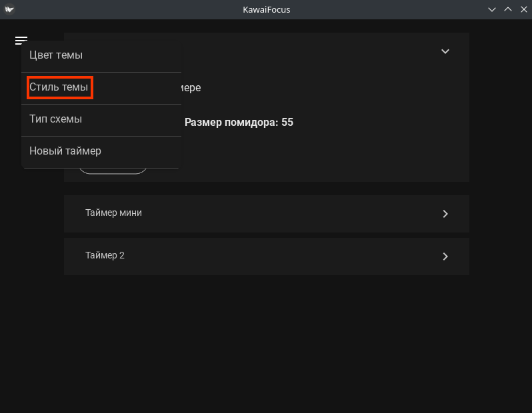
Task: Open the 'Тип схемы' menu option
Action: 56,119
